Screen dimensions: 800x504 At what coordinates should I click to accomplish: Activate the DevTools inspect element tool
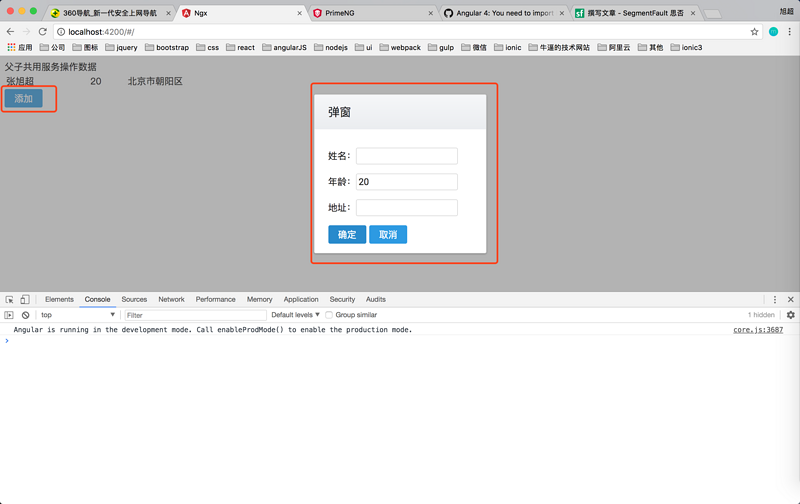tap(9, 299)
